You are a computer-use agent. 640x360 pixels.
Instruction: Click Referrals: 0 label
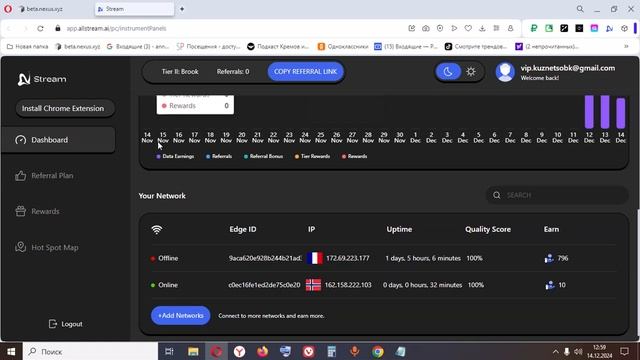tap(233, 72)
